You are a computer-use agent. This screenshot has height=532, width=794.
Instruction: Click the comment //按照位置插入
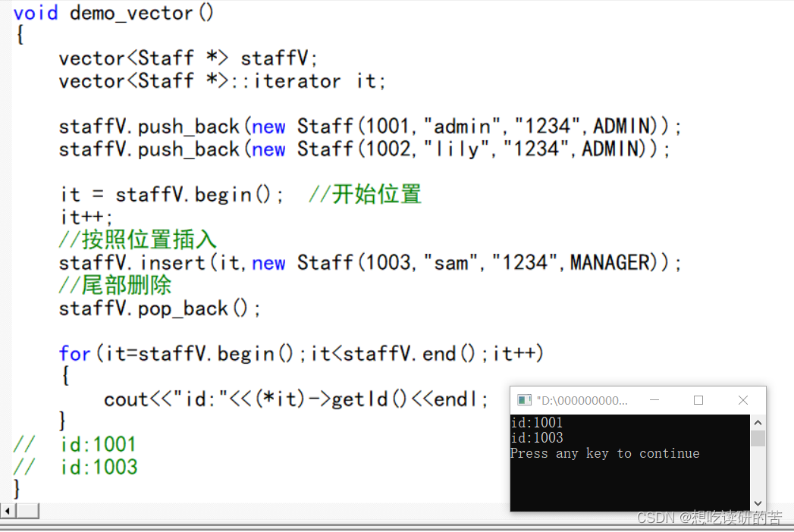tap(137, 239)
